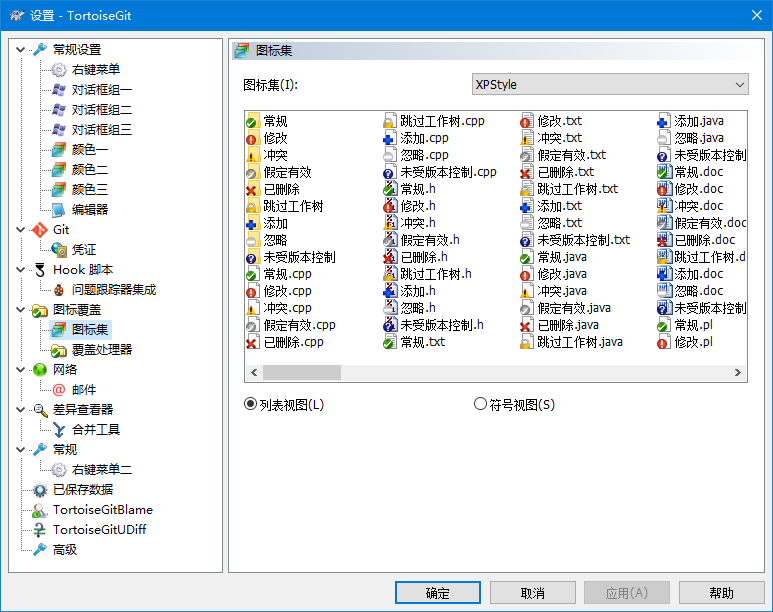The width and height of the screenshot is (773, 612).
Task: Select 图标集 in the settings tree
Action: [90, 330]
